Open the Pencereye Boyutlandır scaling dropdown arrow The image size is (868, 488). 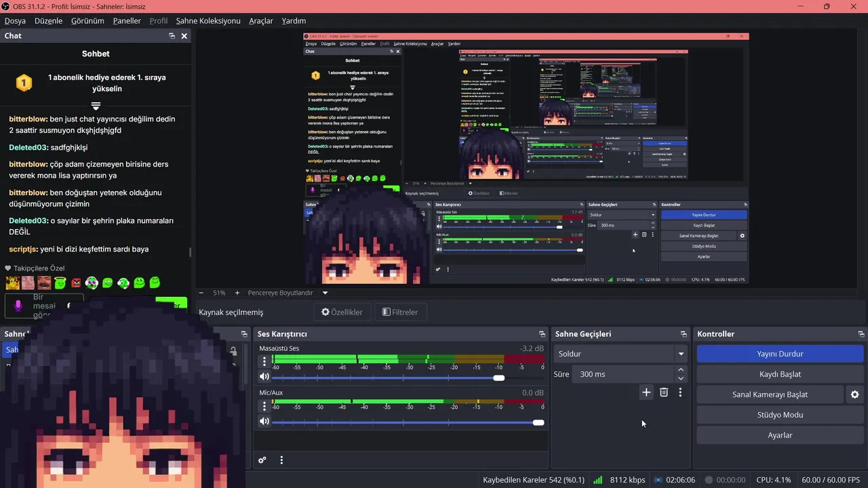tap(325, 293)
